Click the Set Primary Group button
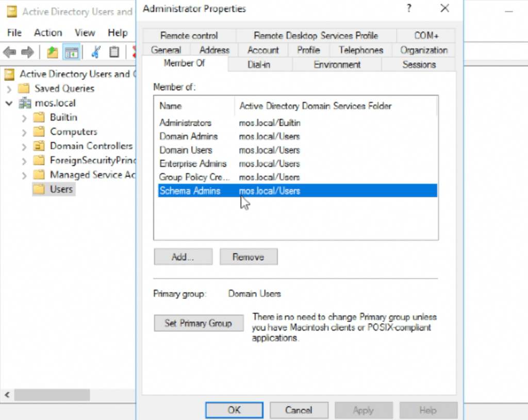Screen dimensions: 528x420 click(199, 323)
